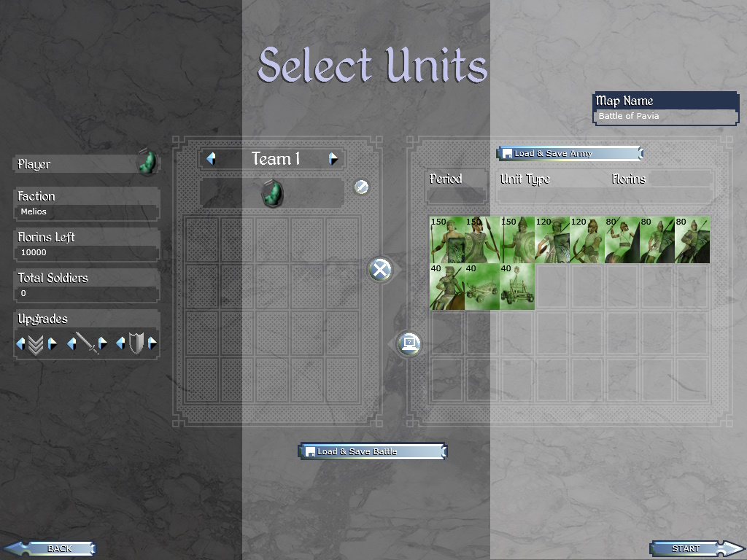This screenshot has width=747, height=560.
Task: Click the START button
Action: (697, 548)
